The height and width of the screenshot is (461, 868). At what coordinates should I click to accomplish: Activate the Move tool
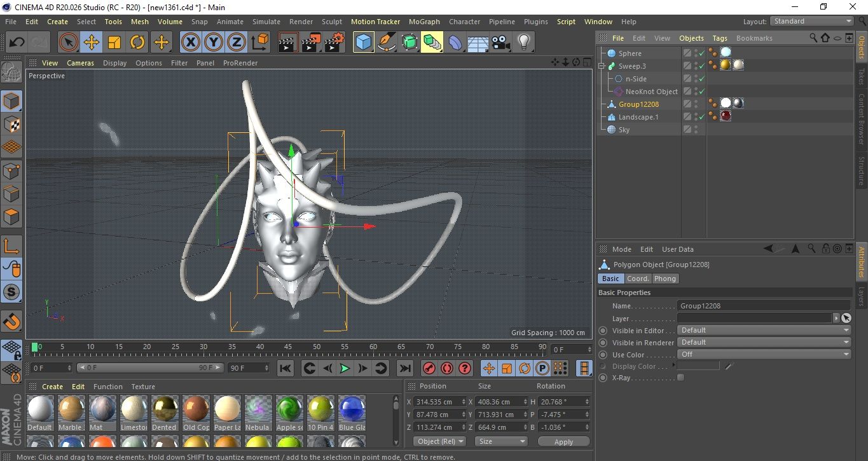click(x=91, y=43)
